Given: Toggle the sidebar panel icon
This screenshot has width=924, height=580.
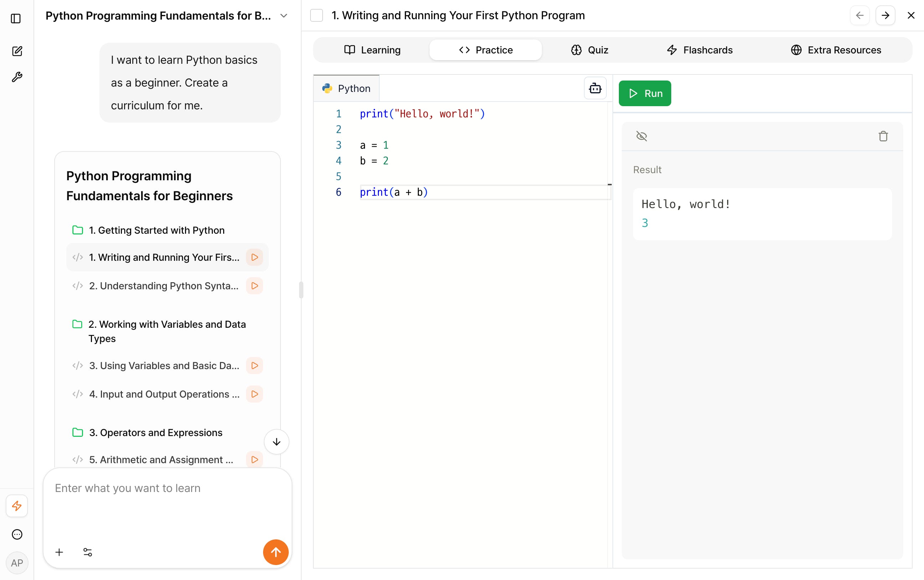Looking at the screenshot, I should point(16,19).
